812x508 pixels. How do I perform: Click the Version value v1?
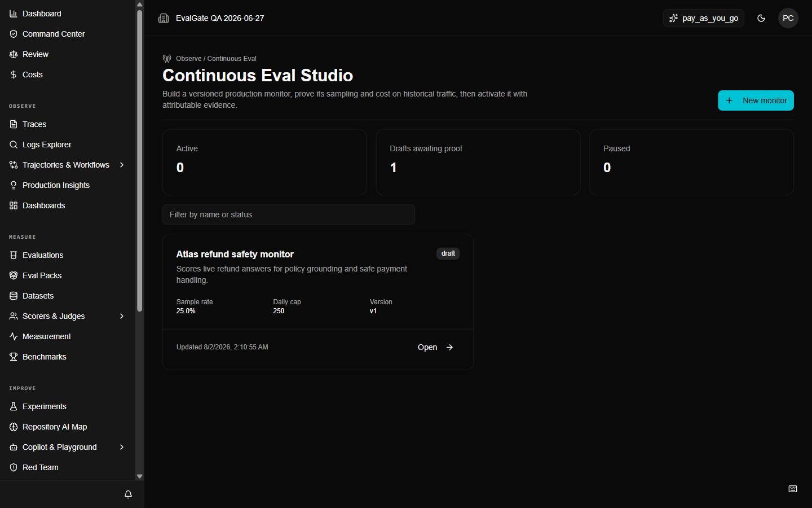(373, 311)
